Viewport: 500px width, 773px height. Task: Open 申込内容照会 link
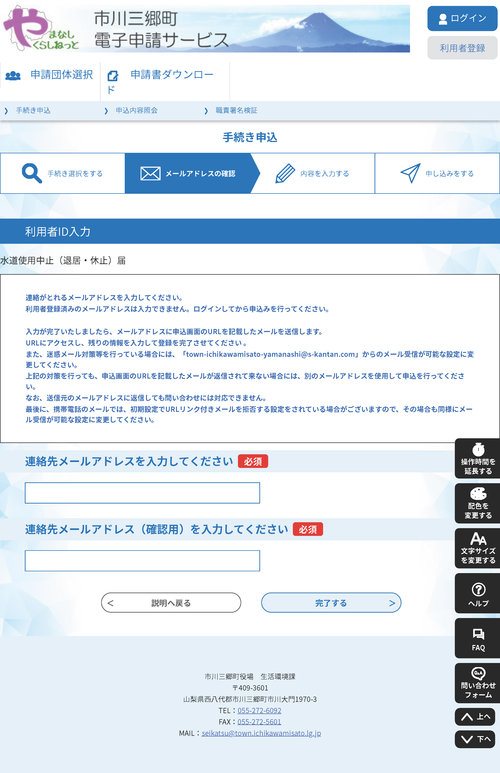(137, 110)
